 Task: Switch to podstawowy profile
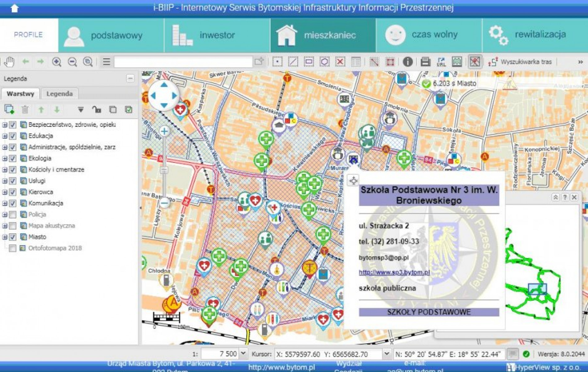(111, 35)
